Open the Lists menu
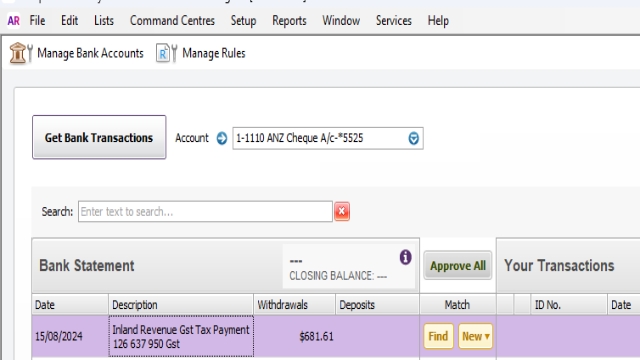This screenshot has width=640, height=360. (x=104, y=20)
